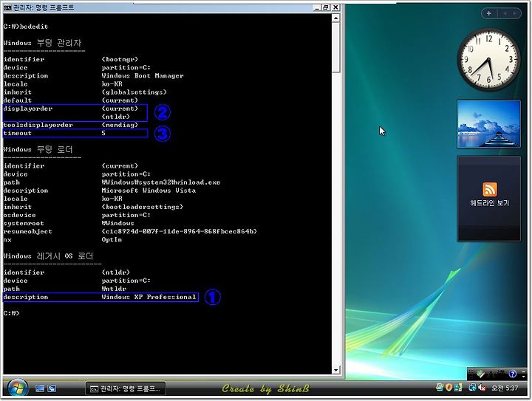The image size is (532, 401).
Task: Click the language bar dictionary tool icon
Action: coord(480,374)
